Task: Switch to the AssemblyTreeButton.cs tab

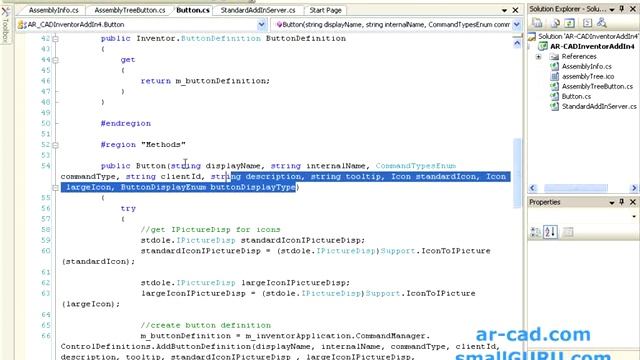Action: (x=130, y=10)
